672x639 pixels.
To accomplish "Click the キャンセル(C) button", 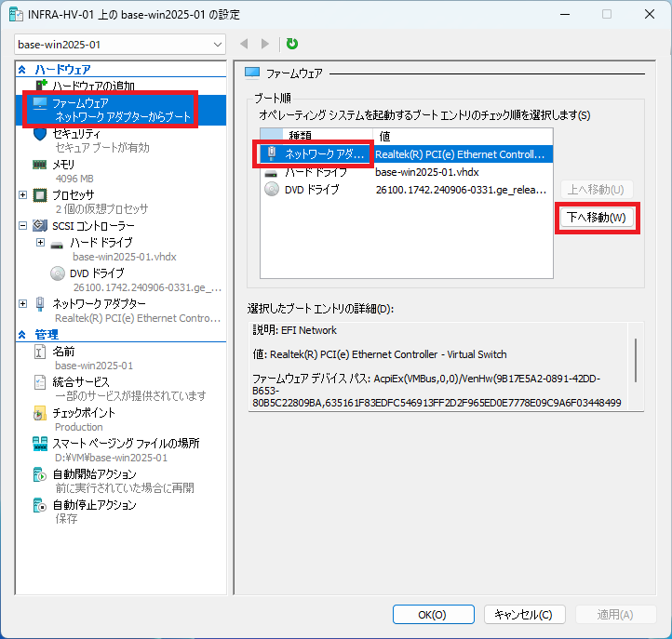I will (525, 615).
